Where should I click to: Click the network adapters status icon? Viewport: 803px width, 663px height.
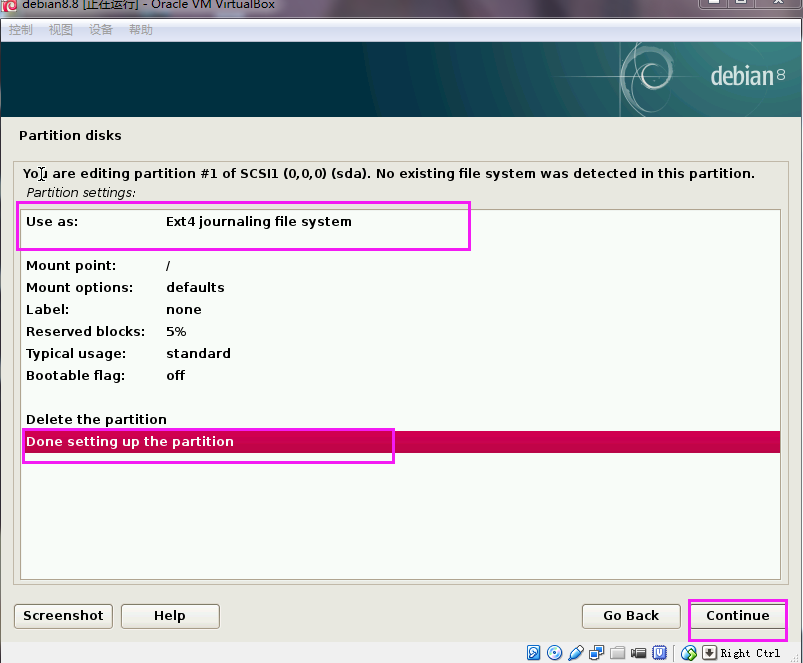click(x=596, y=653)
